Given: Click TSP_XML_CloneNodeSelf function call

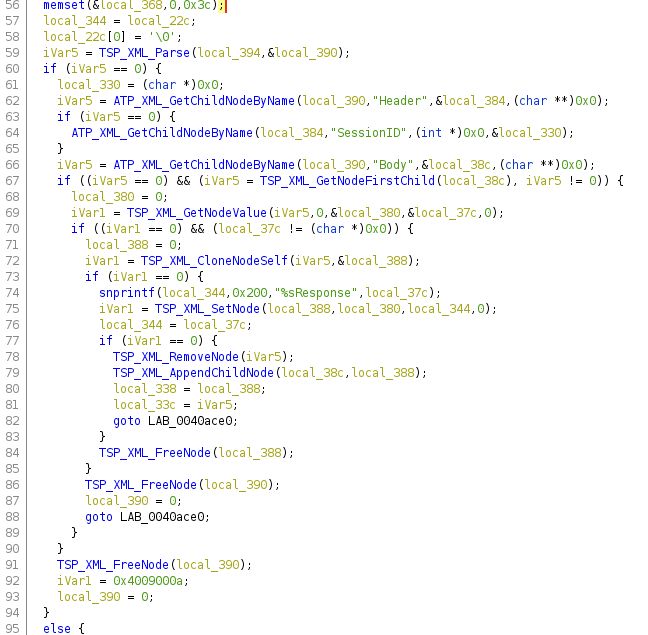Looking at the screenshot, I should (x=214, y=261).
